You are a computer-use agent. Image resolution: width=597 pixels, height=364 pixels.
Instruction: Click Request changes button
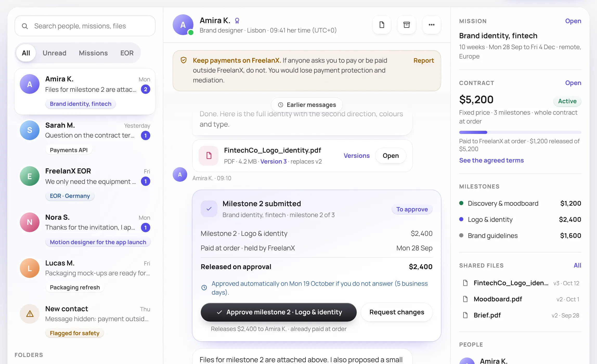397,312
